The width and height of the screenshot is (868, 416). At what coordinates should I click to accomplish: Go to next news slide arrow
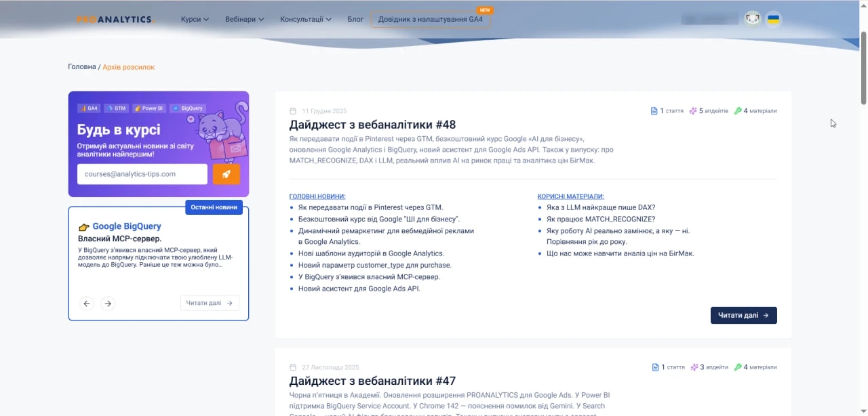pos(108,304)
